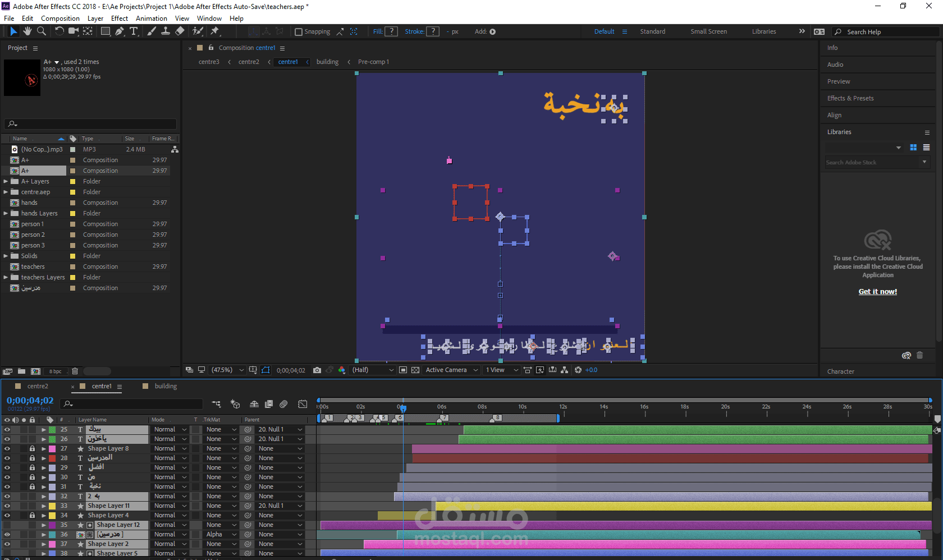Screen dimensions: 943x560
Task: Click the Fill color swatch
Action: [x=391, y=32]
